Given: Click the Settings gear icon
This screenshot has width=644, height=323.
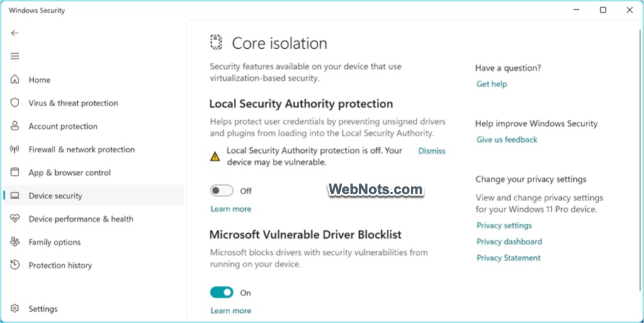Looking at the screenshot, I should click(15, 309).
